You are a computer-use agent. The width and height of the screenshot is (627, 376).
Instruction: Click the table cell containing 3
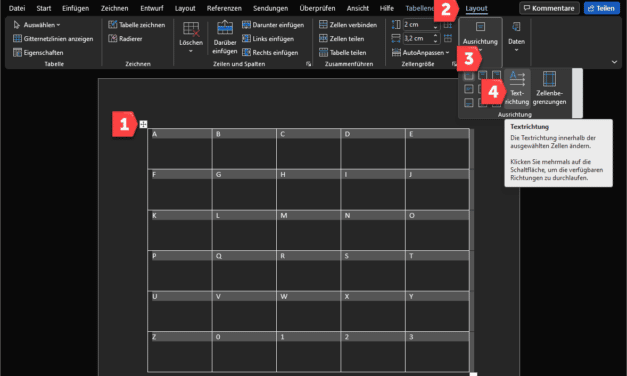point(437,352)
